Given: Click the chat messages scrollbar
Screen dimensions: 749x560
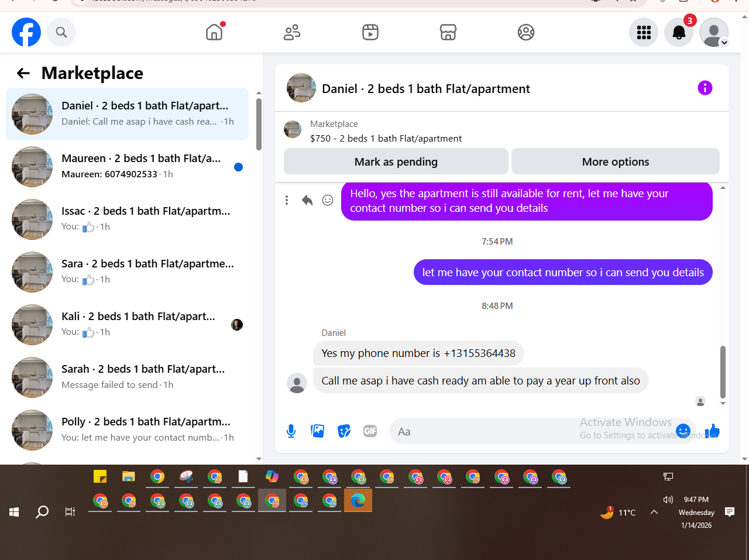Looking at the screenshot, I should pos(723,372).
